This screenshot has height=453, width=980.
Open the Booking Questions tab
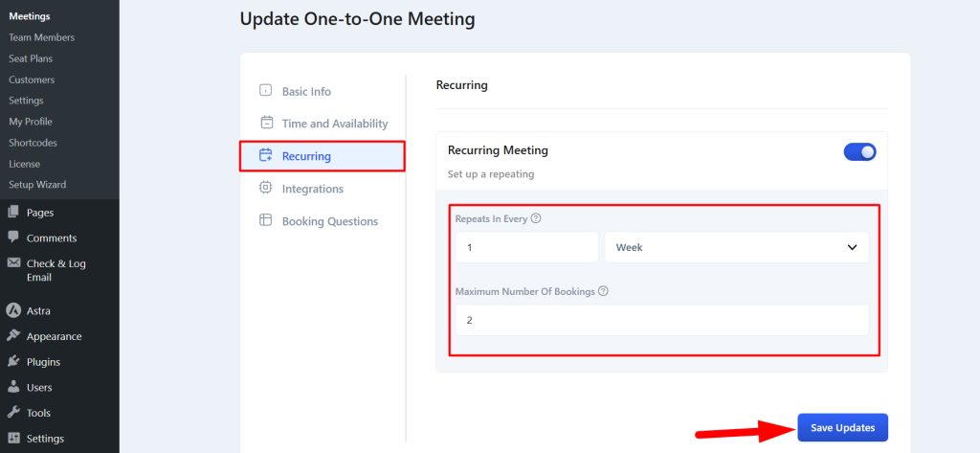[x=330, y=221]
